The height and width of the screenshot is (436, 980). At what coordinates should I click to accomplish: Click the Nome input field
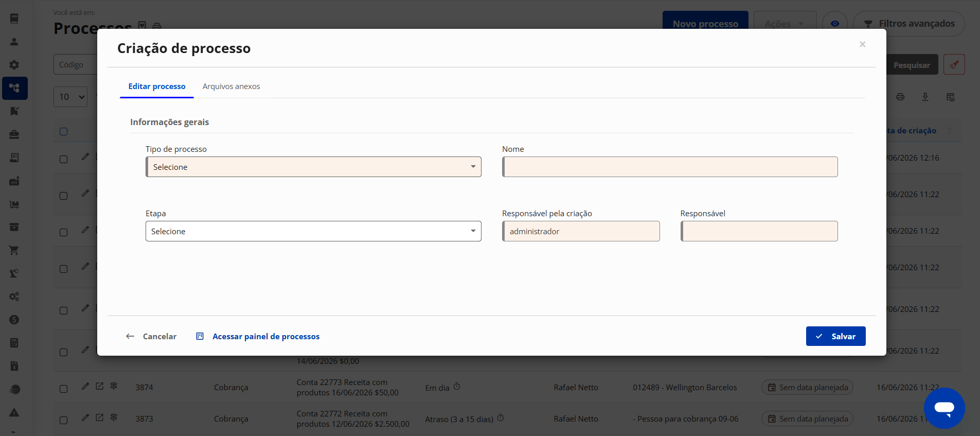pos(670,167)
